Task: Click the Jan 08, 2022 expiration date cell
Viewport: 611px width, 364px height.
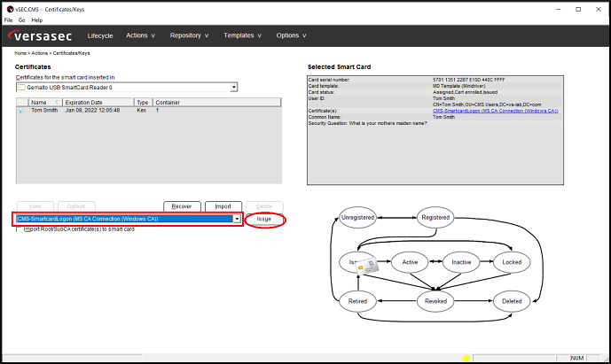Action: tap(93, 111)
